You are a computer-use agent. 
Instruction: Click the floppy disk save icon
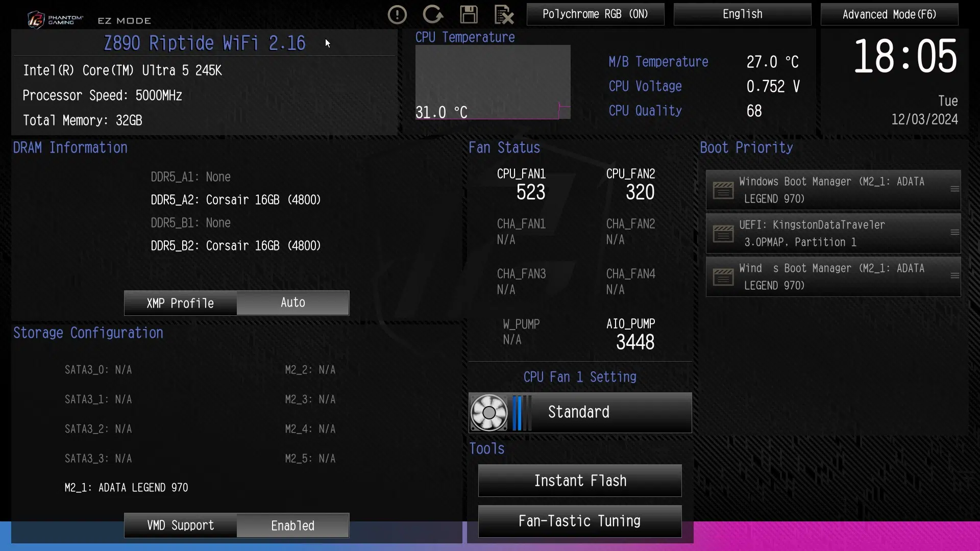[x=469, y=14]
